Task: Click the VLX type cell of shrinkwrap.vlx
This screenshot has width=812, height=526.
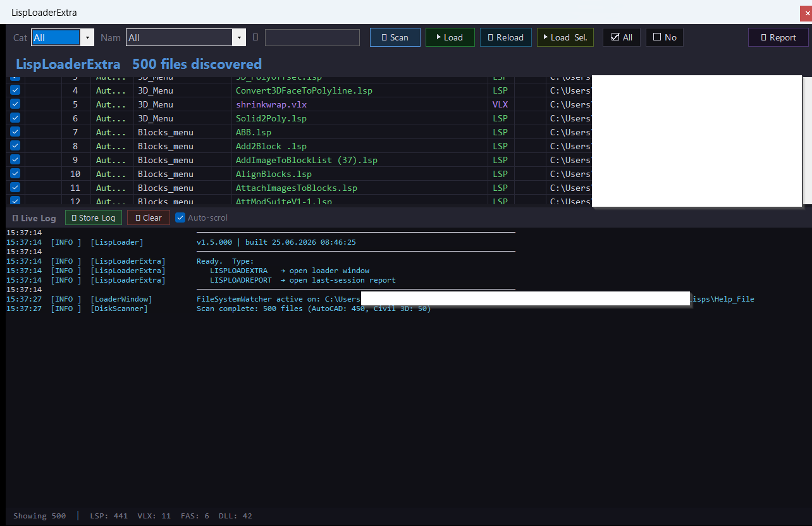Action: pyautogui.click(x=500, y=104)
